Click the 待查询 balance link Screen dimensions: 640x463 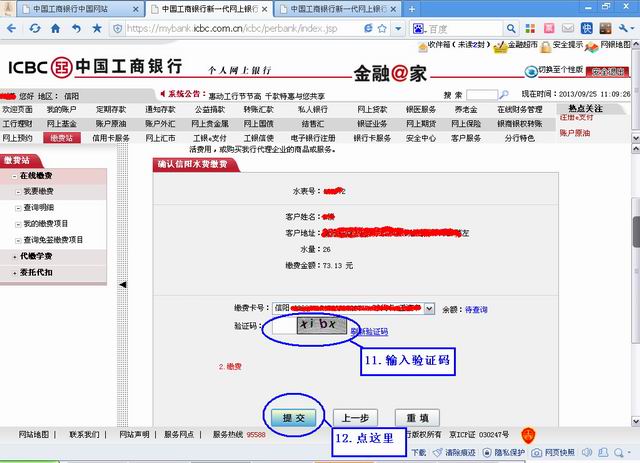pyautogui.click(x=476, y=310)
